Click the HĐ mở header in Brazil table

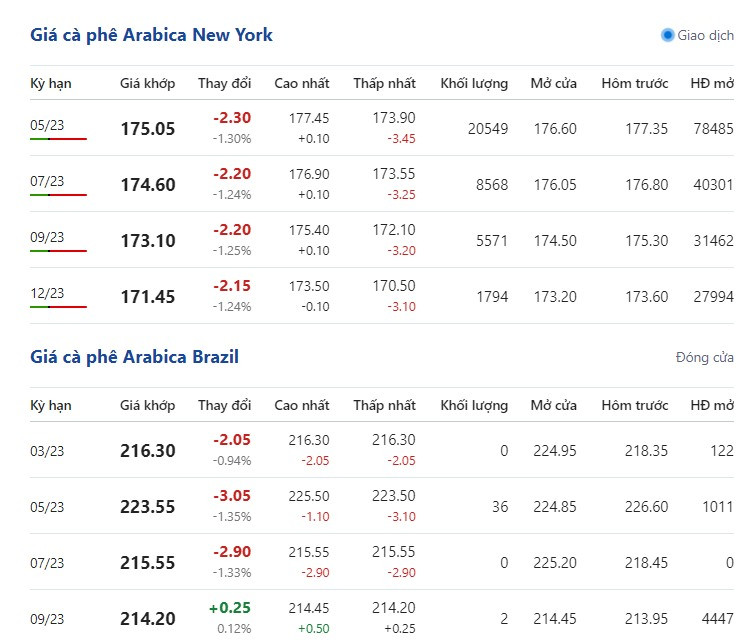pyautogui.click(x=712, y=405)
